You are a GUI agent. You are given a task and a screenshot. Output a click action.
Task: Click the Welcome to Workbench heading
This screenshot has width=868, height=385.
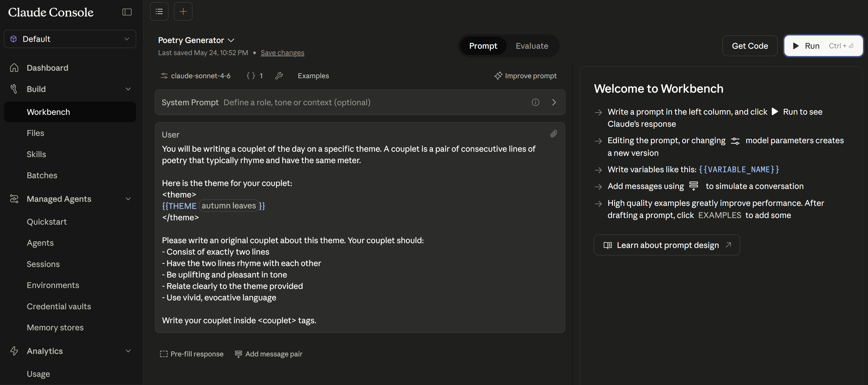(x=658, y=88)
